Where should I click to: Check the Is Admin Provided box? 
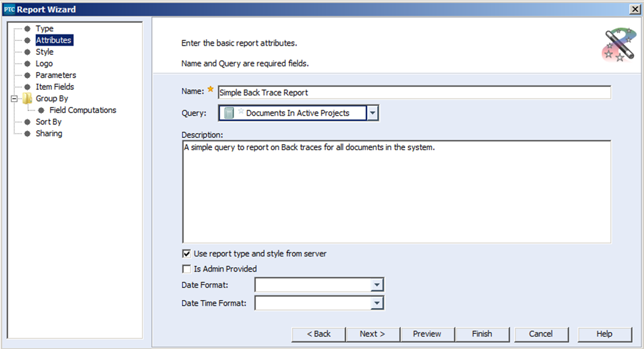(186, 269)
